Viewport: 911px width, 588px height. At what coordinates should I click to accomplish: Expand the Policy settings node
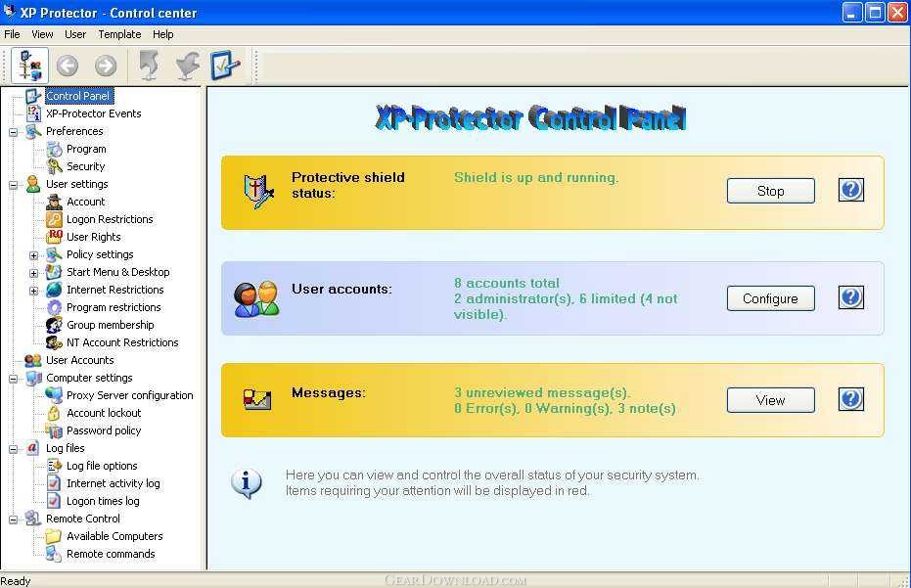point(33,255)
